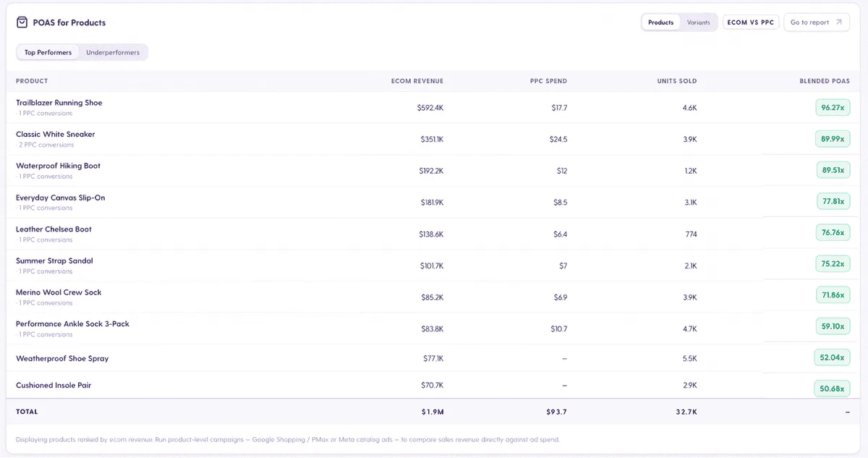Click the 59.10x POAS badge
This screenshot has width=868, height=458.
click(833, 326)
